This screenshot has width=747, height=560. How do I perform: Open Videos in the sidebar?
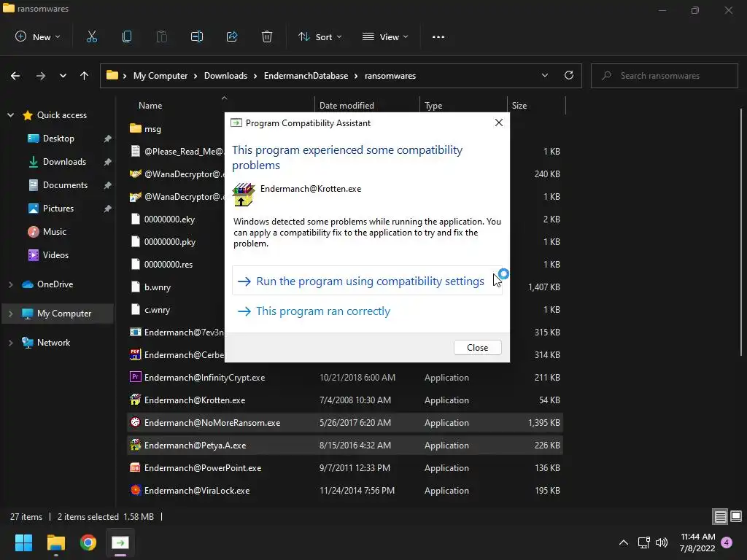coord(55,254)
